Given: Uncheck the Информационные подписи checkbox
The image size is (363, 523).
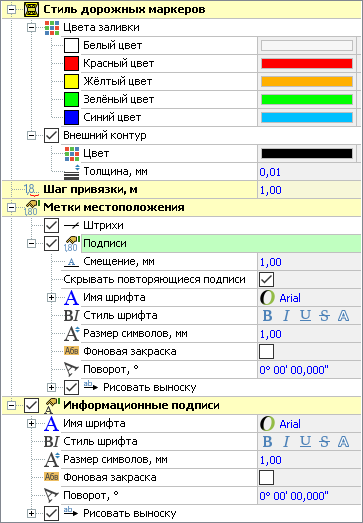Looking at the screenshot, I should coord(32,406).
